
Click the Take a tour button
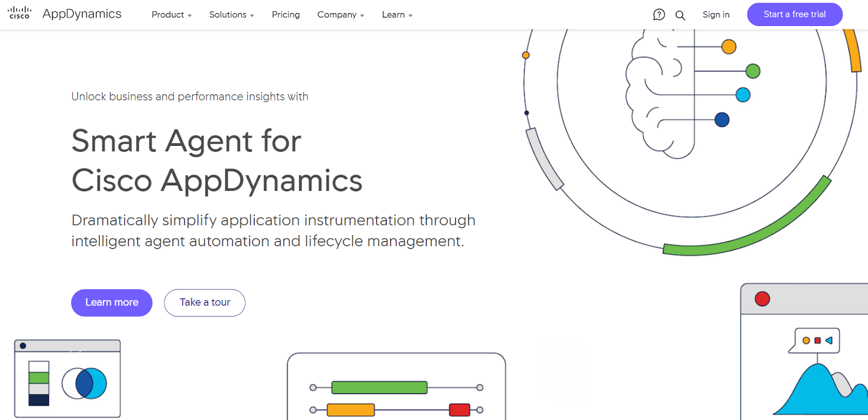click(x=205, y=302)
